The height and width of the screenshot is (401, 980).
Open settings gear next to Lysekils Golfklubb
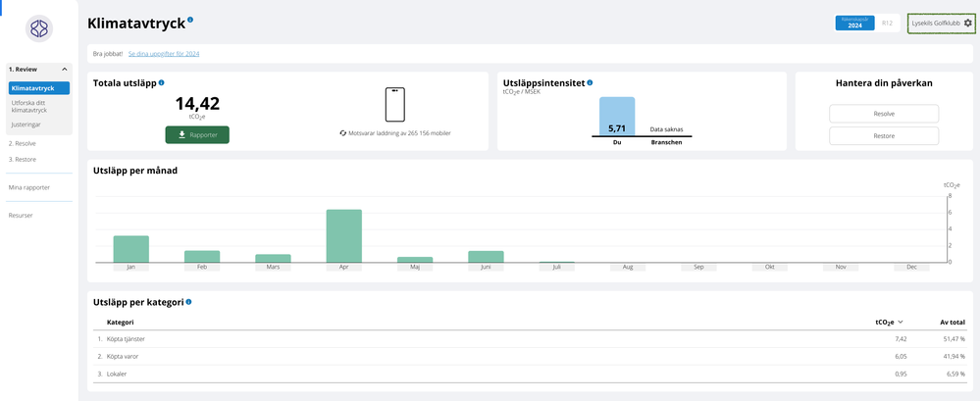pyautogui.click(x=967, y=23)
